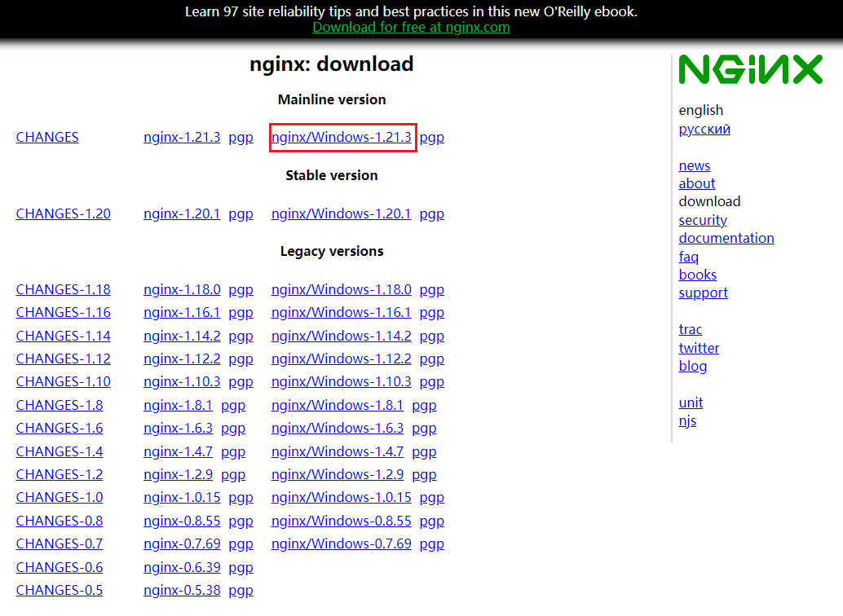The image size is (843, 616).
Task: Open the nginx twitter page
Action: point(699,348)
